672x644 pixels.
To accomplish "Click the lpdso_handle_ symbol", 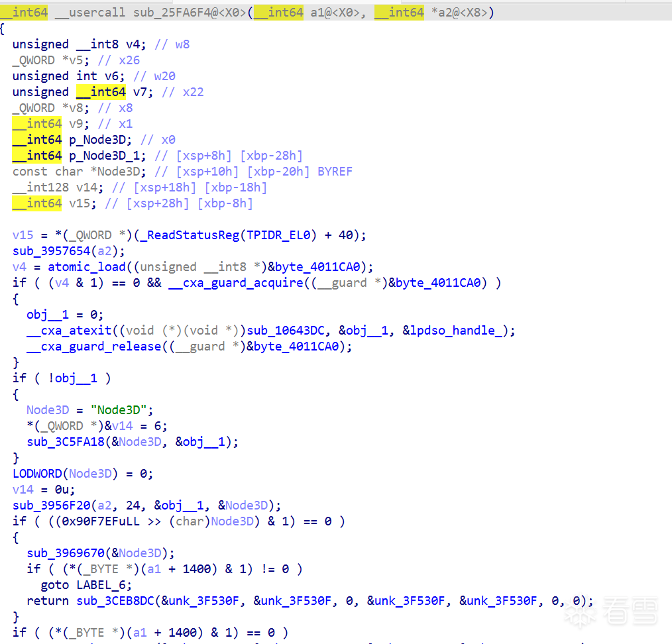I will pyautogui.click(x=455, y=331).
